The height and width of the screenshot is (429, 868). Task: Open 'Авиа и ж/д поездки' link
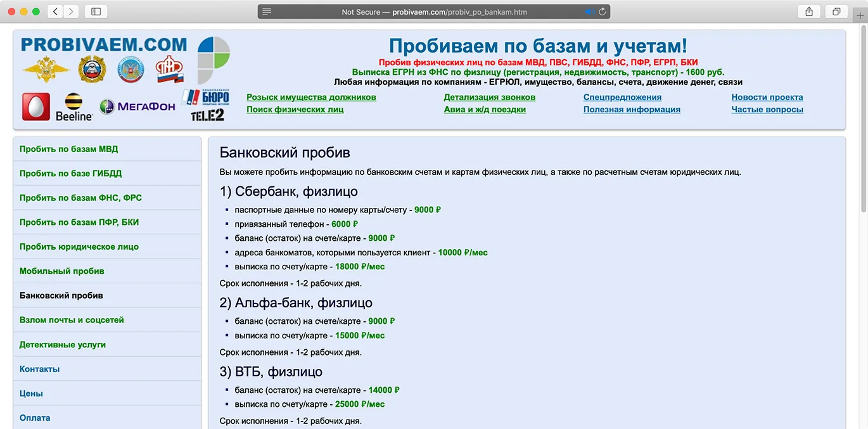485,109
